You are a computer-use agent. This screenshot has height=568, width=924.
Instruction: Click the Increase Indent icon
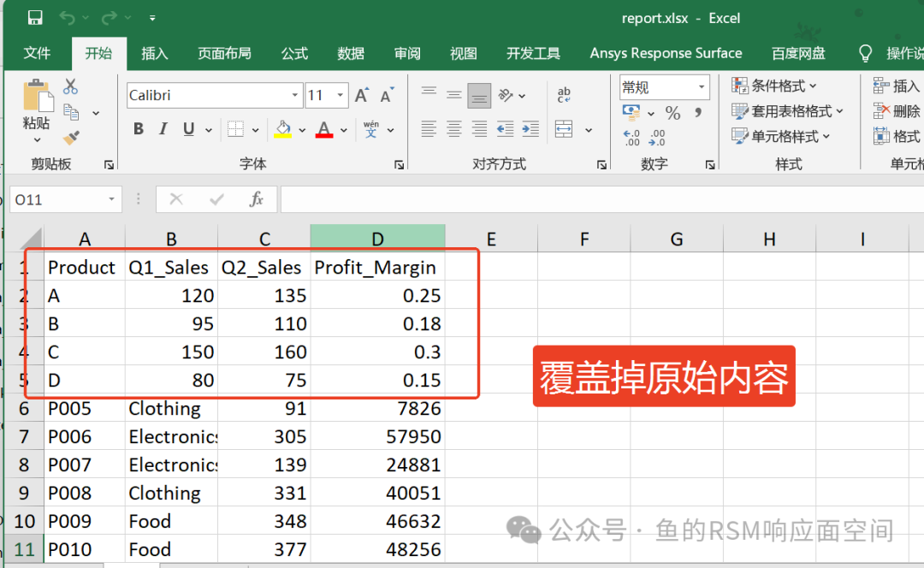530,129
